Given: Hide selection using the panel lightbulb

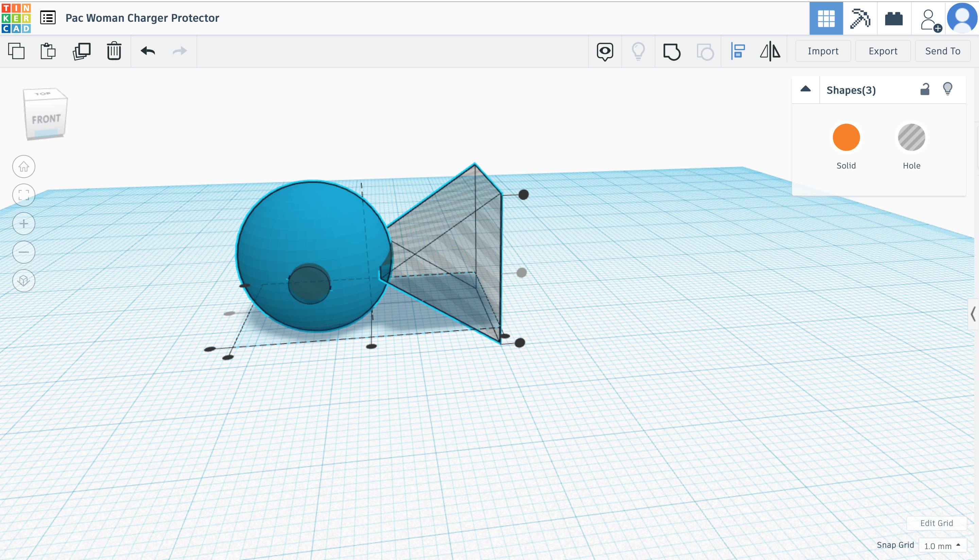Looking at the screenshot, I should tap(948, 89).
